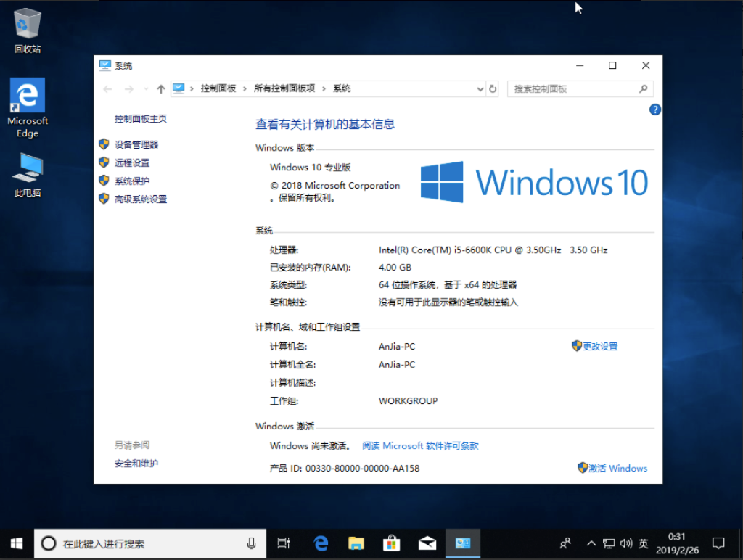Viewport: 743px width, 560px height.
Task: Open 控制面板主页 link
Action: pos(140,119)
